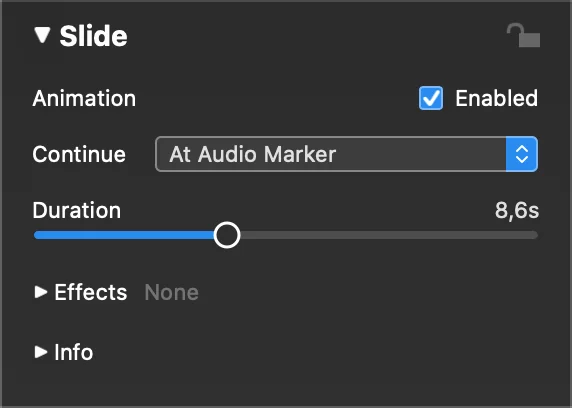Uncheck the Animation Enabled checkbox
Image resolution: width=572 pixels, height=408 pixels.
tap(431, 98)
